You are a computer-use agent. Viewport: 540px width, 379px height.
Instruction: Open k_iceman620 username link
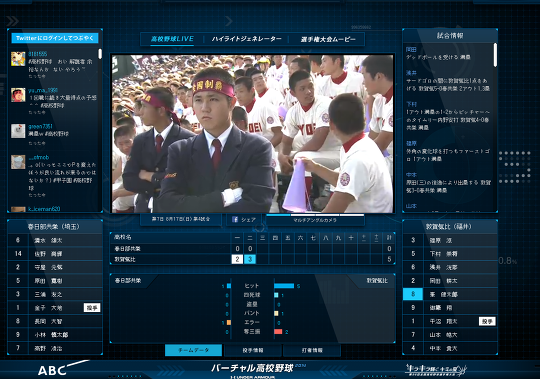[x=44, y=209]
